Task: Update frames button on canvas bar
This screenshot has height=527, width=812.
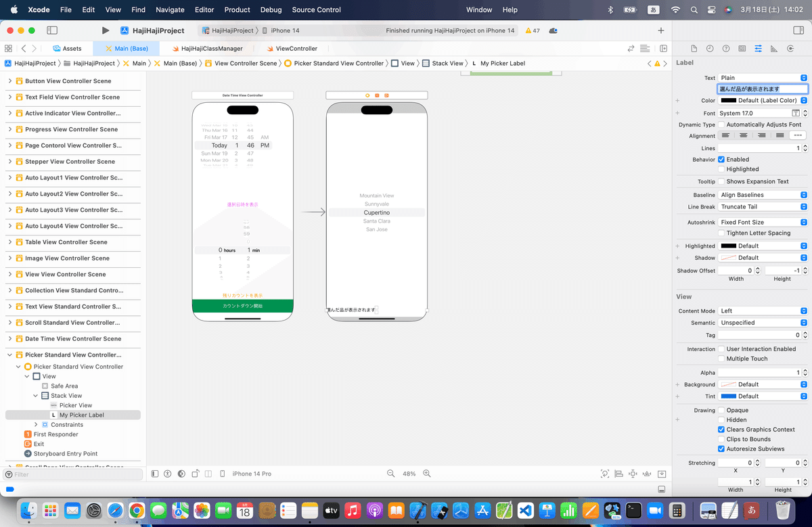Action: 604,474
